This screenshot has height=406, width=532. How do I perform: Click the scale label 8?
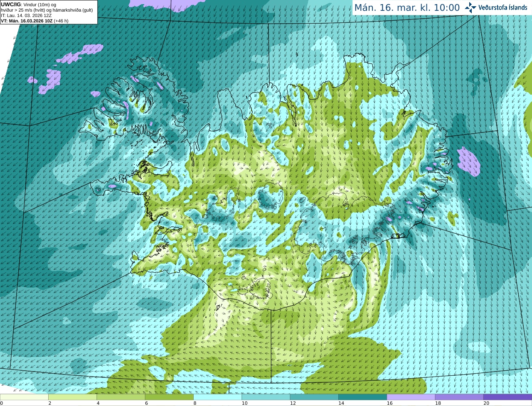point(195,403)
